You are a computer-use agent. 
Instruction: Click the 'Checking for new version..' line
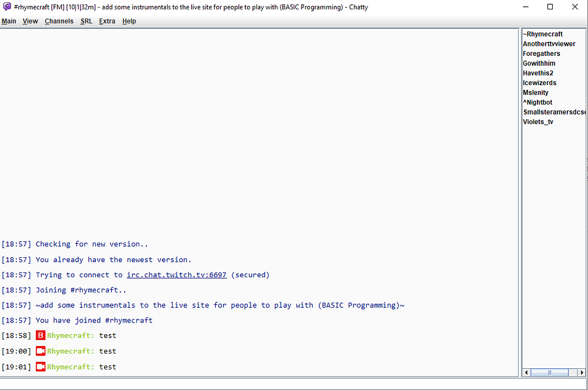click(x=92, y=244)
